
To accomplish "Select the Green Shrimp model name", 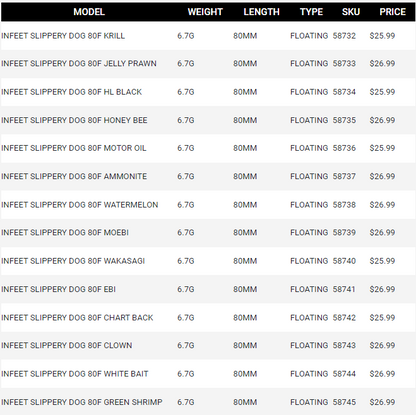I will [82, 402].
